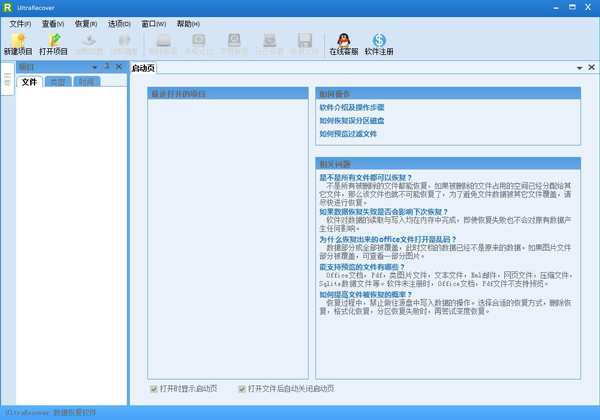The height and width of the screenshot is (420, 600).
Task: Open 在线客服 penguin support icon
Action: (344, 44)
